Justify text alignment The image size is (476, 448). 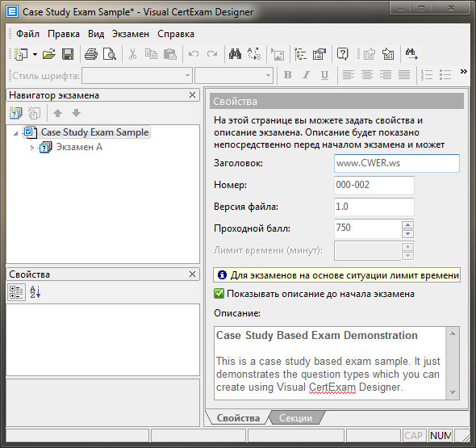pyautogui.click(x=404, y=75)
